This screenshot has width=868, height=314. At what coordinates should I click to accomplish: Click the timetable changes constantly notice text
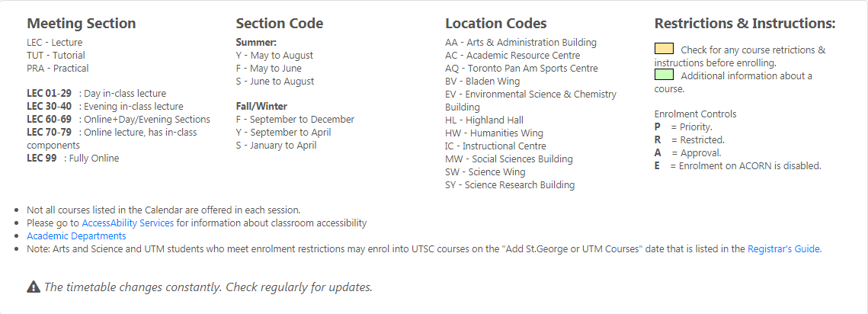208,287
